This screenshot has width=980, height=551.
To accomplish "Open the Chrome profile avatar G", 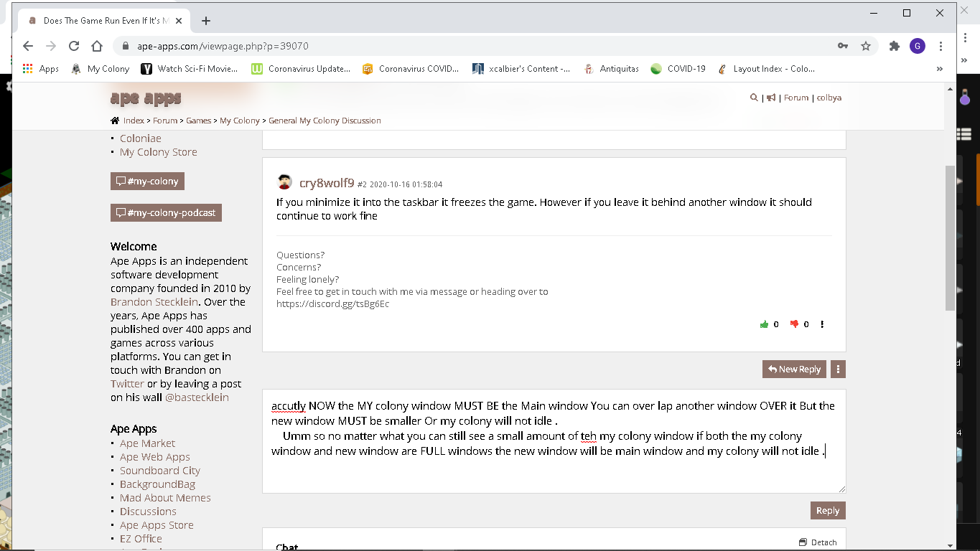I will pos(918,46).
